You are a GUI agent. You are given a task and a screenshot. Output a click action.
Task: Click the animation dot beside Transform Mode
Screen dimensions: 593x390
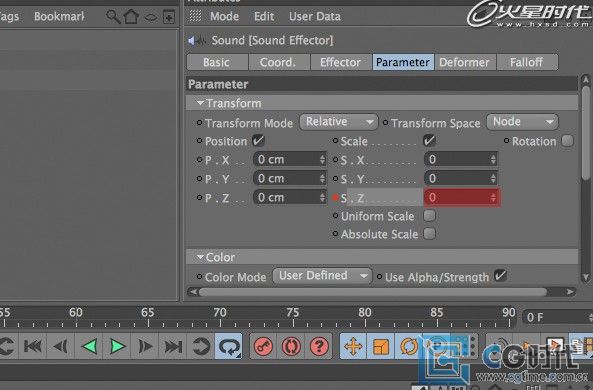coord(199,122)
